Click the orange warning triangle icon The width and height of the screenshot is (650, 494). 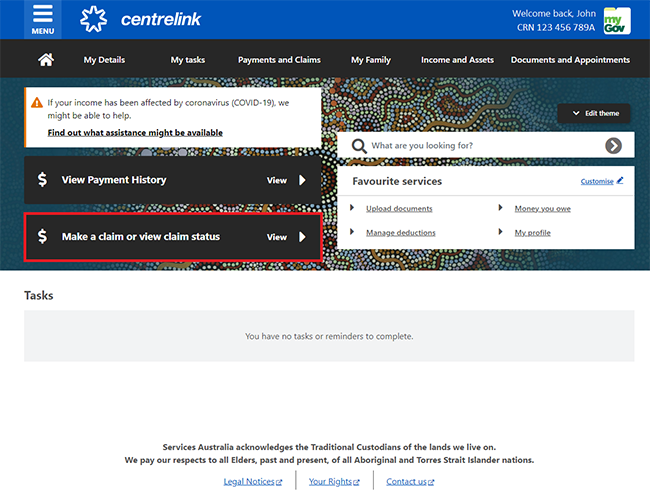coord(37,102)
